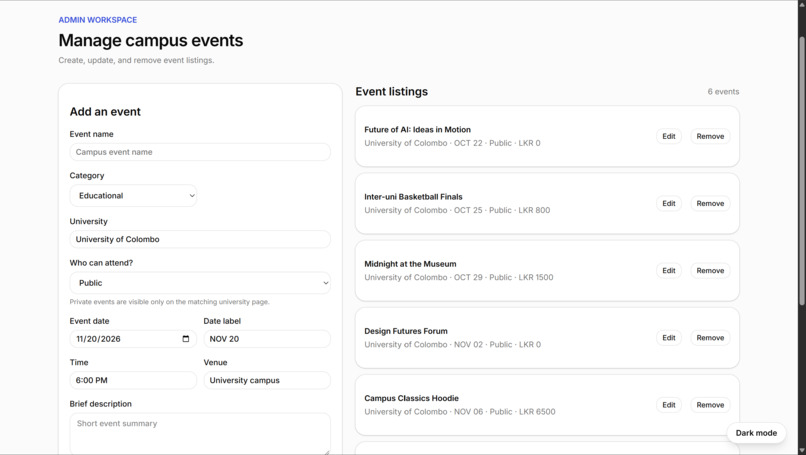Remove the Inter-uni Basketball Finals event

pos(710,204)
